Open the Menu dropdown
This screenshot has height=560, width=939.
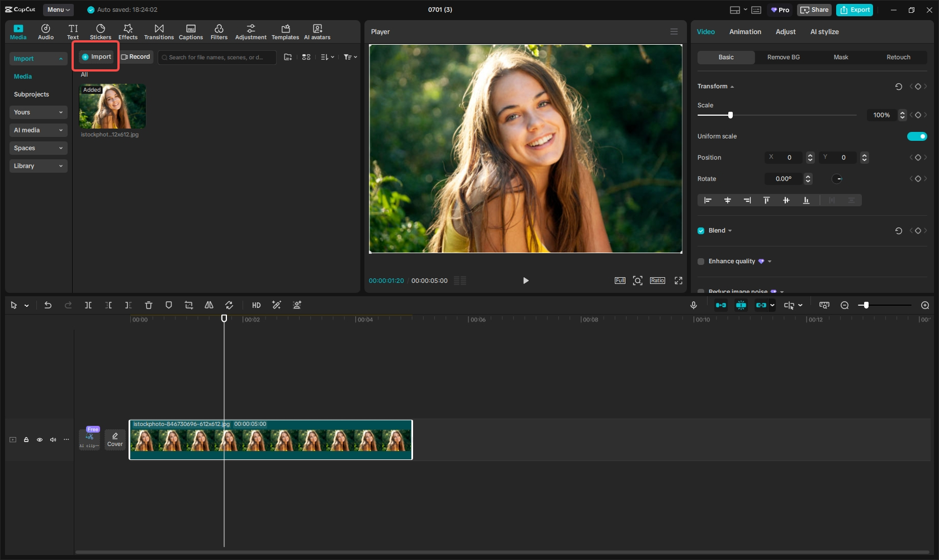click(x=58, y=10)
